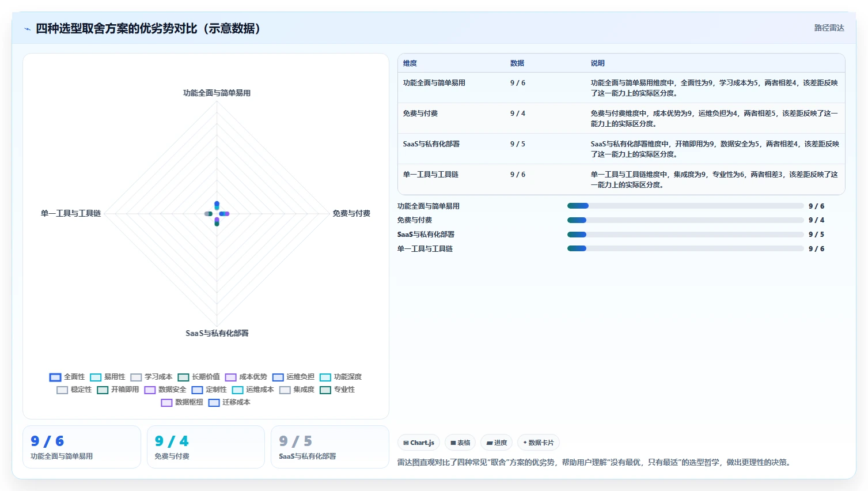868x491 pixels.
Task: Click the 功能全面与简单易用 radar axis label
Action: pos(217,93)
